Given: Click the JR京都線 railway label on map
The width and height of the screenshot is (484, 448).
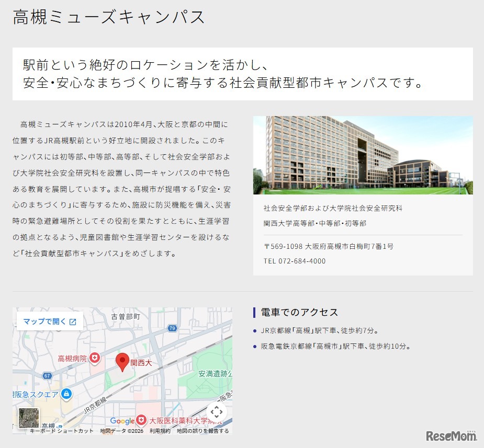Looking at the screenshot, I should click(95, 405).
